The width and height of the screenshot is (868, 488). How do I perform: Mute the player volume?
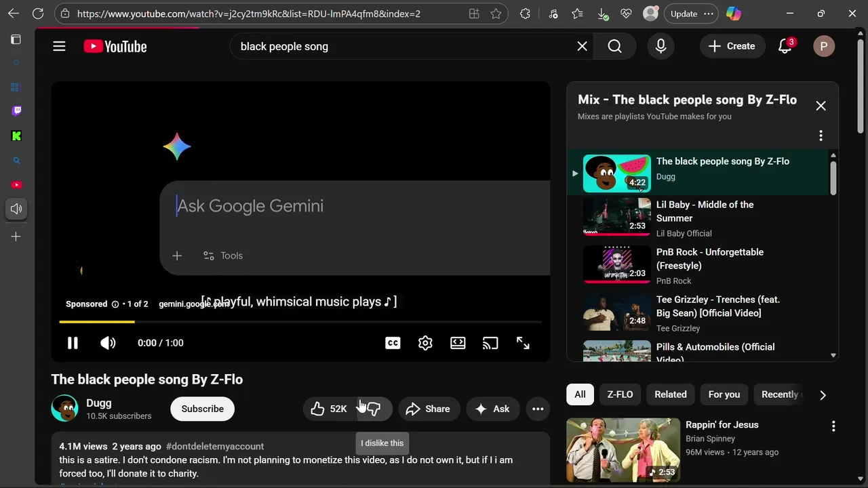[108, 343]
